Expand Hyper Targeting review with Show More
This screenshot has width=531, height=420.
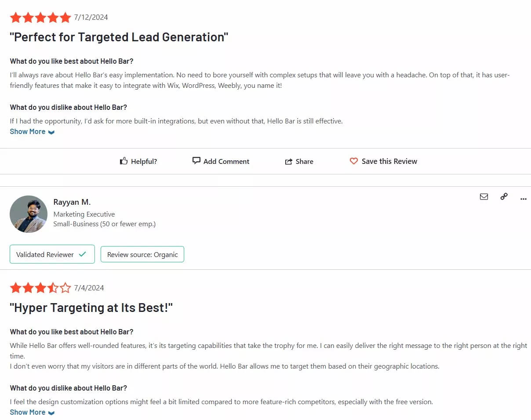pyautogui.click(x=32, y=412)
